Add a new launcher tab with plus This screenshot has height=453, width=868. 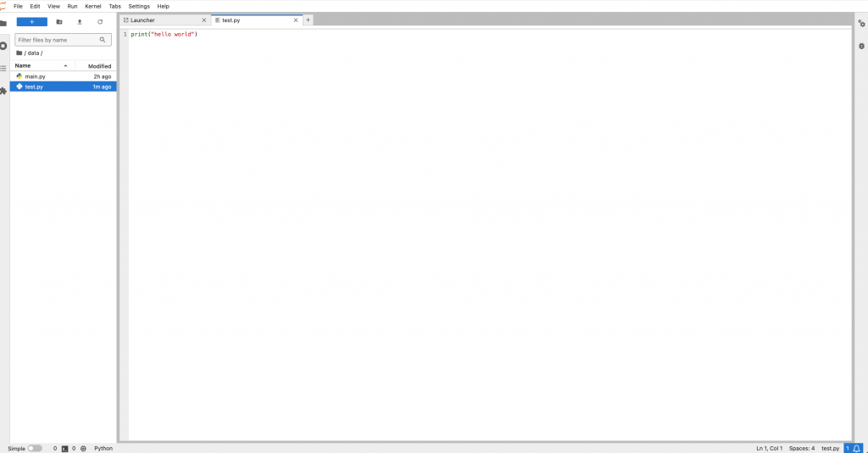(x=308, y=20)
